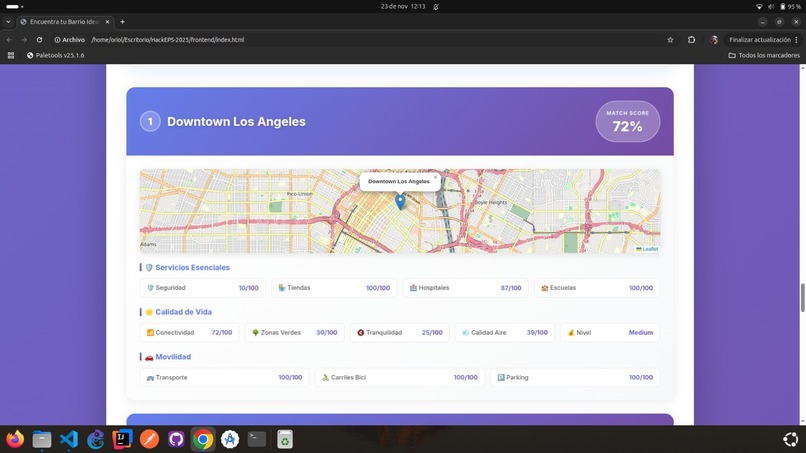The image size is (806, 453).
Task: Launch Visual Studio Code from the dock
Action: [69, 439]
